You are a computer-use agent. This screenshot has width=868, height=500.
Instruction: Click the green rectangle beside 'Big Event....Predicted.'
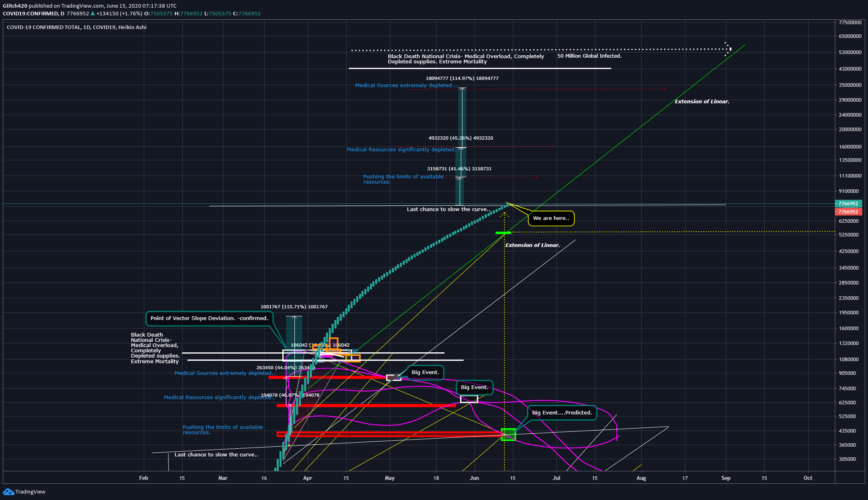(x=508, y=435)
